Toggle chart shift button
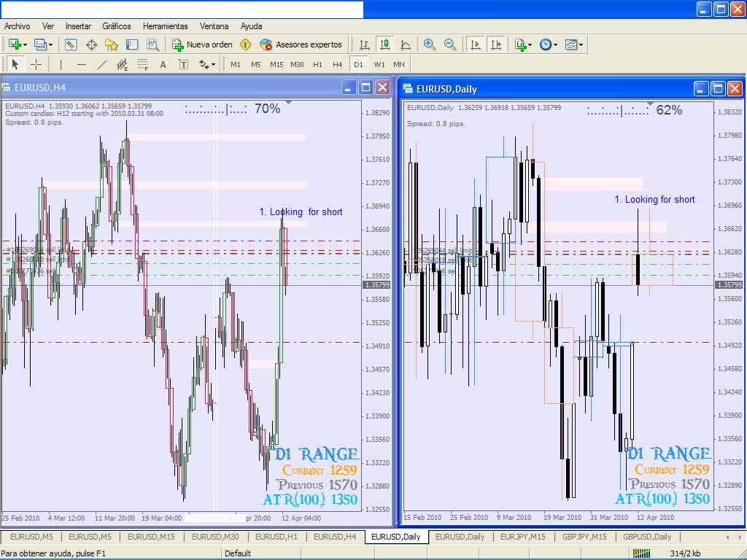 [x=496, y=44]
